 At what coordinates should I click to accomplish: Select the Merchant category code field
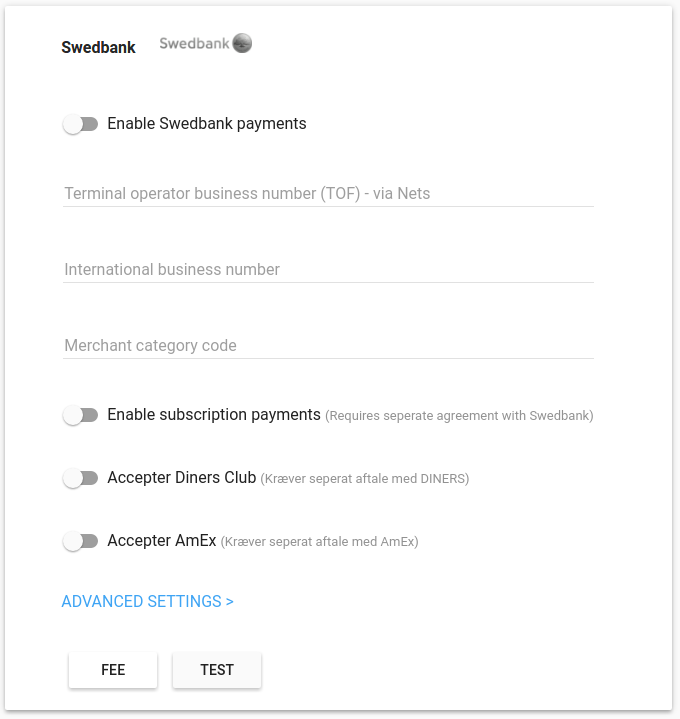[x=328, y=346]
